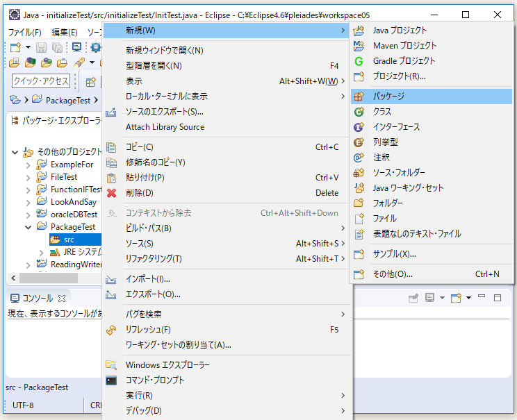Open the 編集(E) menu
517x420 pixels.
65,33
